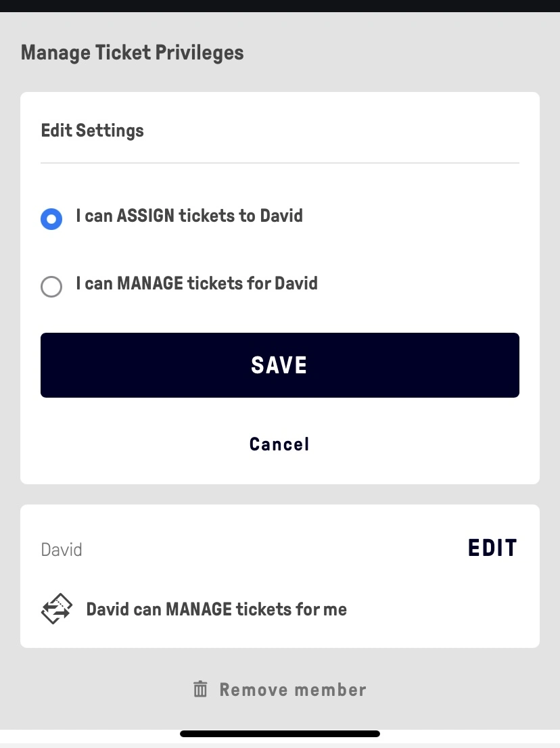560x748 pixels.
Task: Tap the home indicator bar
Action: point(280,734)
